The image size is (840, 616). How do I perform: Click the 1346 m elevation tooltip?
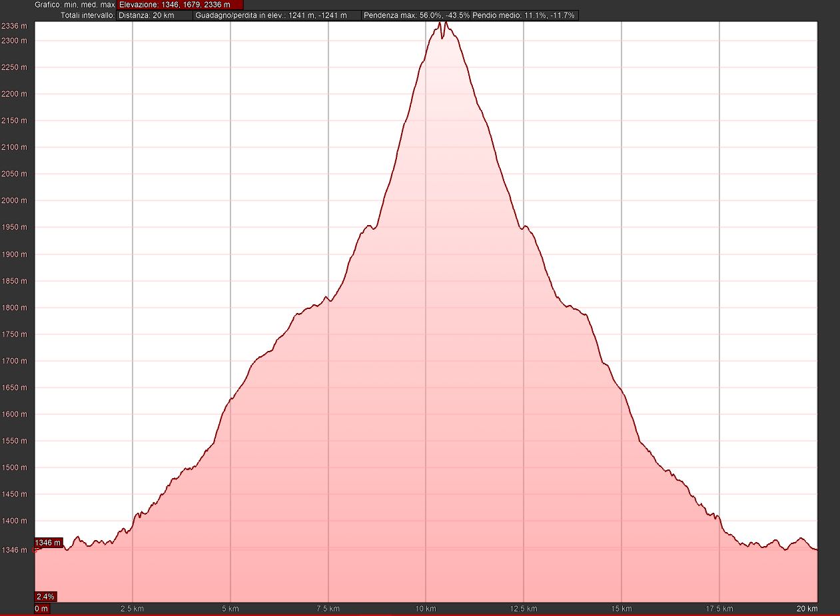[x=49, y=543]
